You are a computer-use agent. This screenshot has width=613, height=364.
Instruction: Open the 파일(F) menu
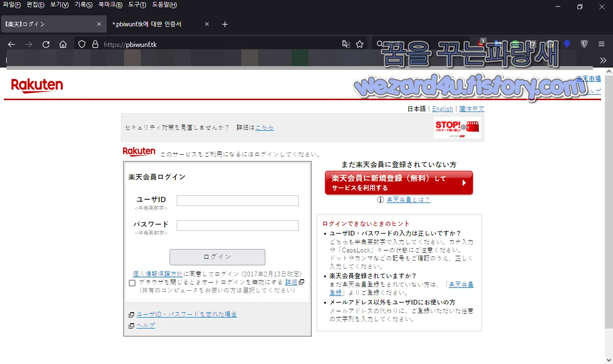[11, 5]
